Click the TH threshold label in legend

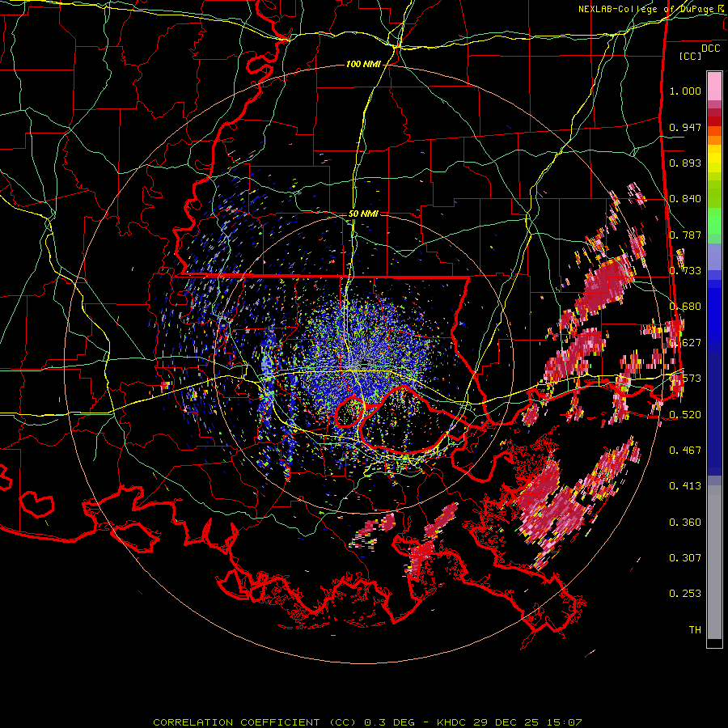(x=695, y=629)
